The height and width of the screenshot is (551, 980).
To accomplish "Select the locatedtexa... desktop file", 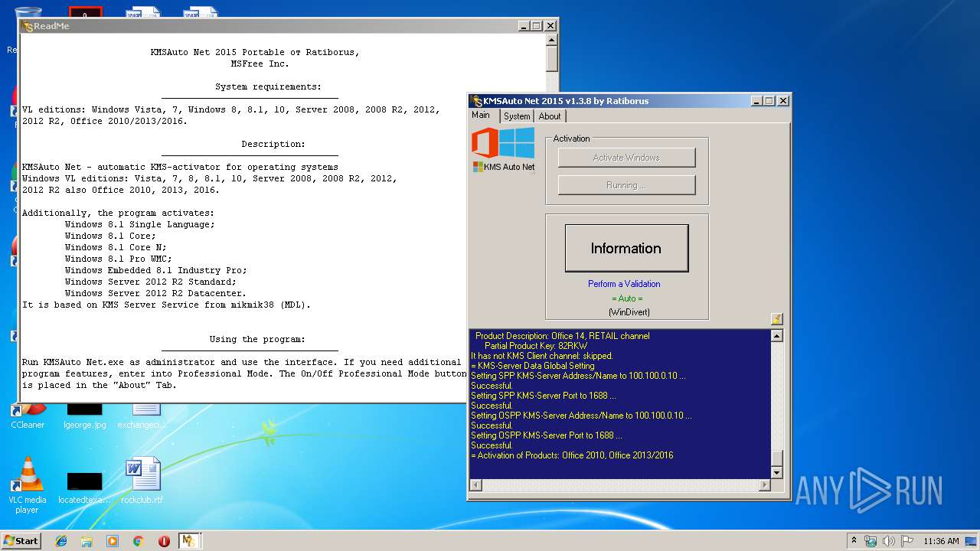I will (x=84, y=487).
